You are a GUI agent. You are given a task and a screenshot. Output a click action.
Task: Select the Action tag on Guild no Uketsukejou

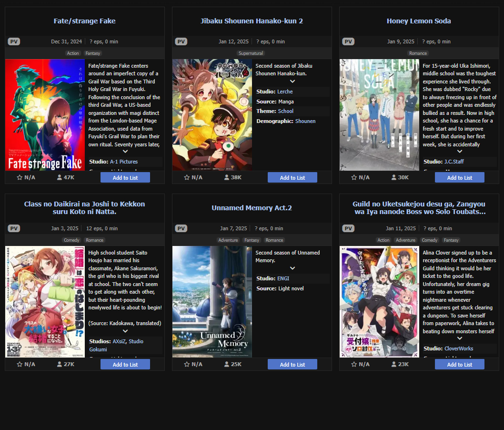(383, 240)
